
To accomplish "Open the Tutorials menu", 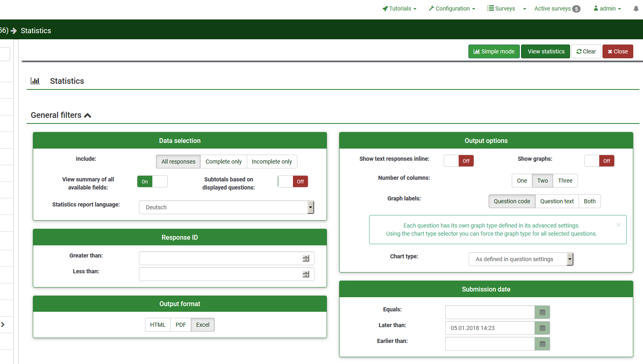I will click(399, 9).
